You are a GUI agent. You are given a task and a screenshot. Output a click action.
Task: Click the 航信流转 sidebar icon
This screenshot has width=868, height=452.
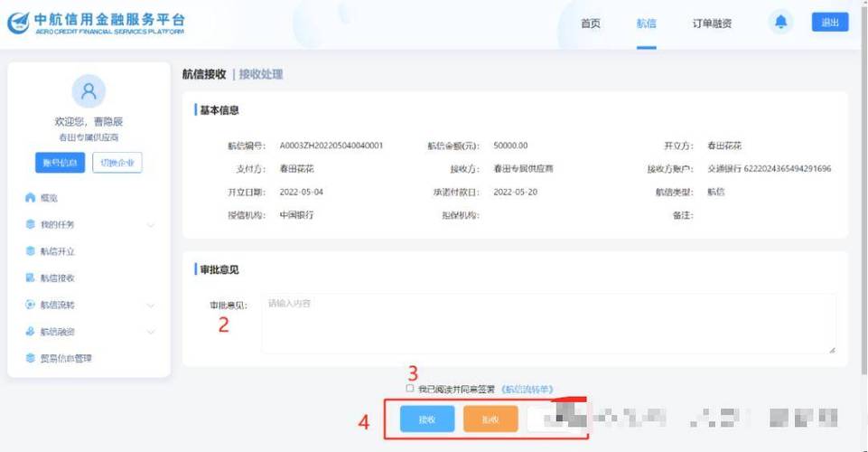30,304
